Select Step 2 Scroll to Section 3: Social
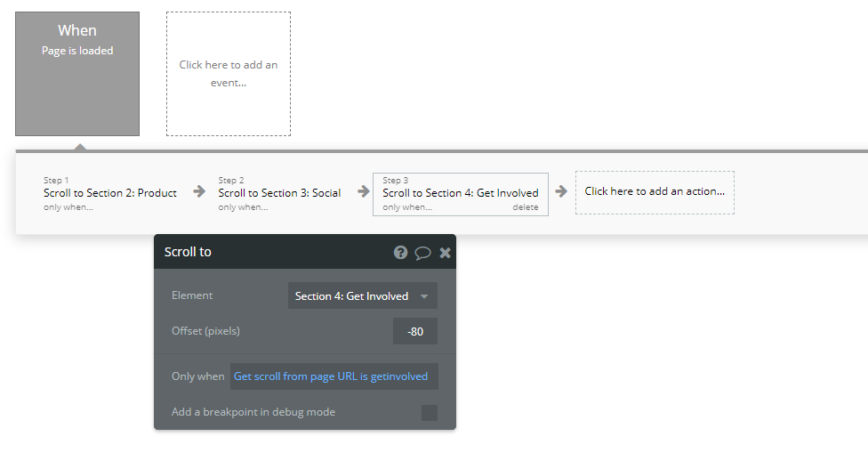 (x=279, y=193)
